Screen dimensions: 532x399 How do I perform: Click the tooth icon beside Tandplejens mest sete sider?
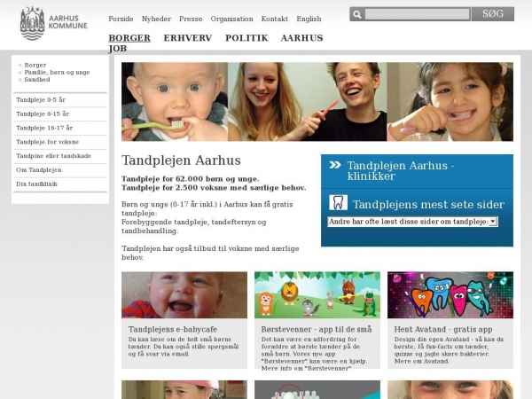coord(338,203)
